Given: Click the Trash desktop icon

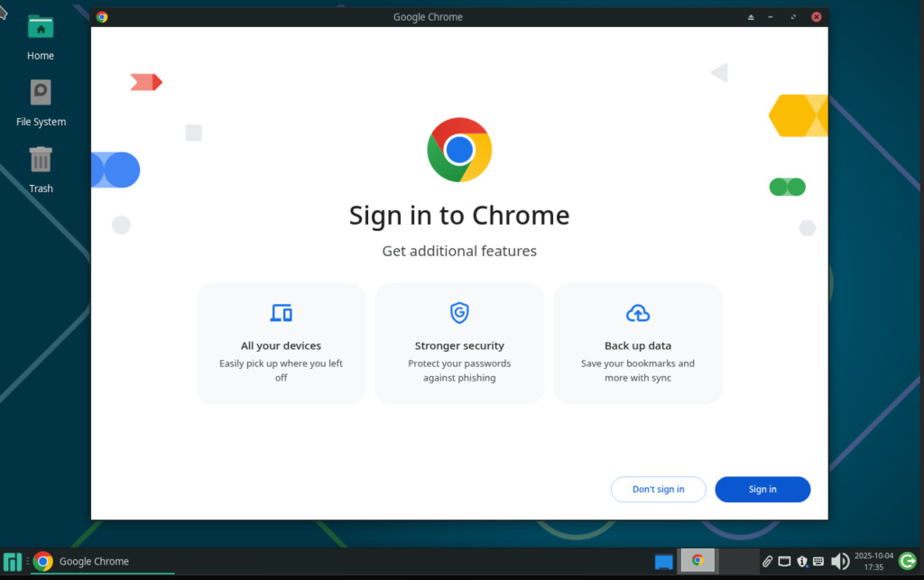Looking at the screenshot, I should 41,169.
